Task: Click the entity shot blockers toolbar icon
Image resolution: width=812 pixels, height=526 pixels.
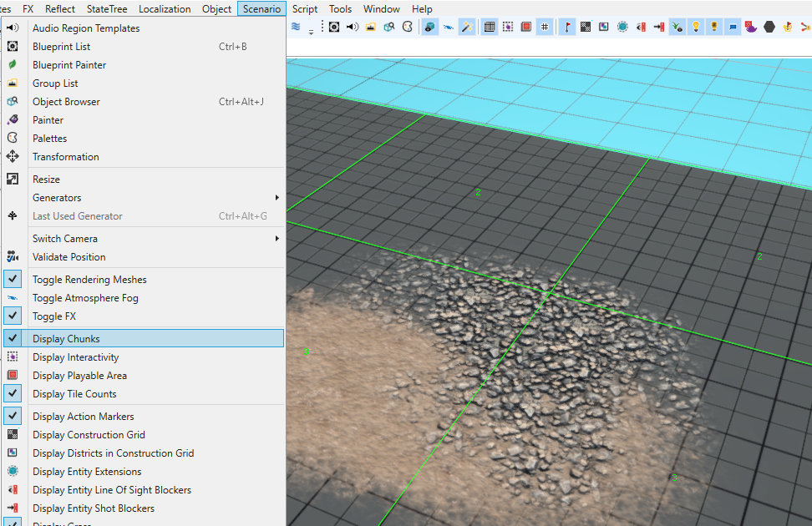Action: 659,27
